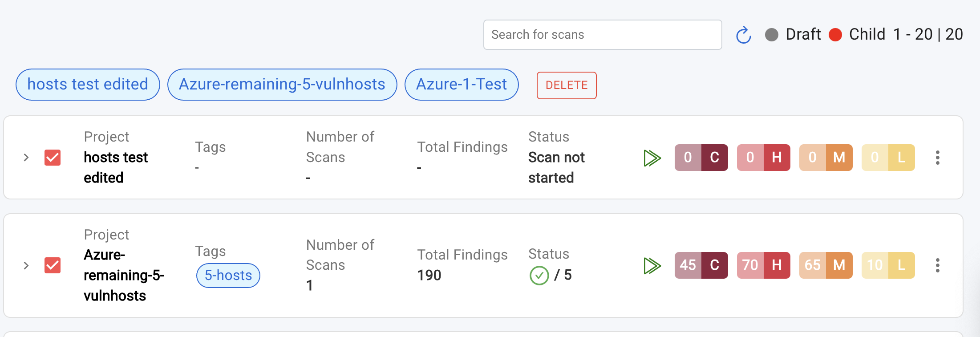The width and height of the screenshot is (980, 337).
Task: Select the hosts test edited chip
Action: tap(88, 85)
